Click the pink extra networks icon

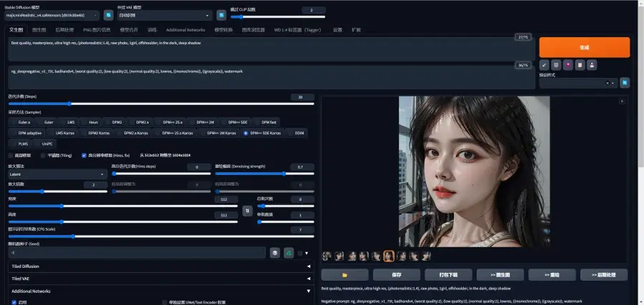(x=568, y=65)
